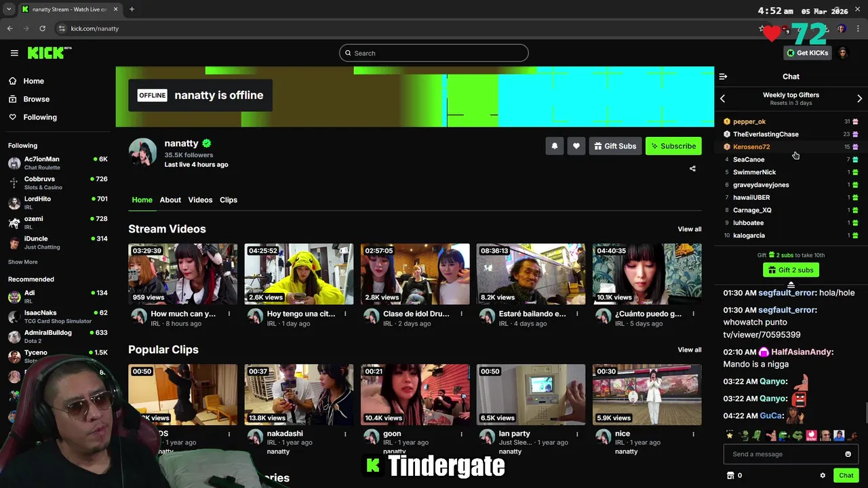The image size is (868, 488).
Task: Open options for 'Hoy tengo una cit...' video
Action: [x=345, y=314]
